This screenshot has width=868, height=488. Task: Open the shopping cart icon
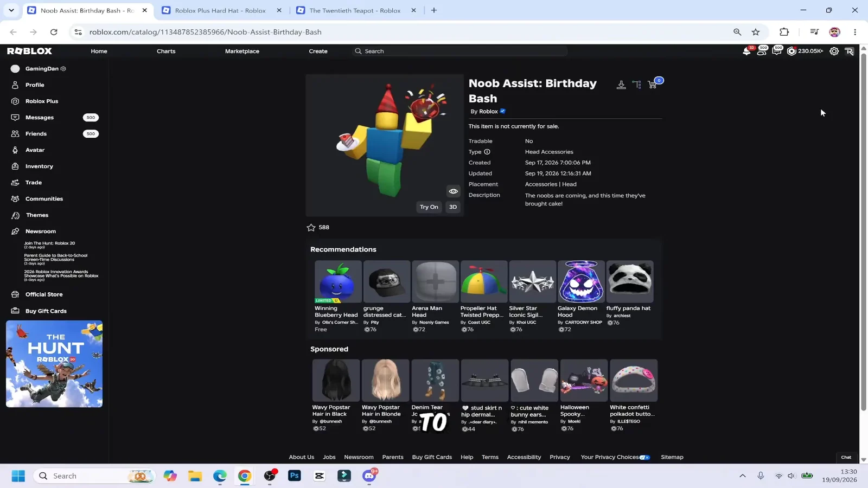point(653,84)
